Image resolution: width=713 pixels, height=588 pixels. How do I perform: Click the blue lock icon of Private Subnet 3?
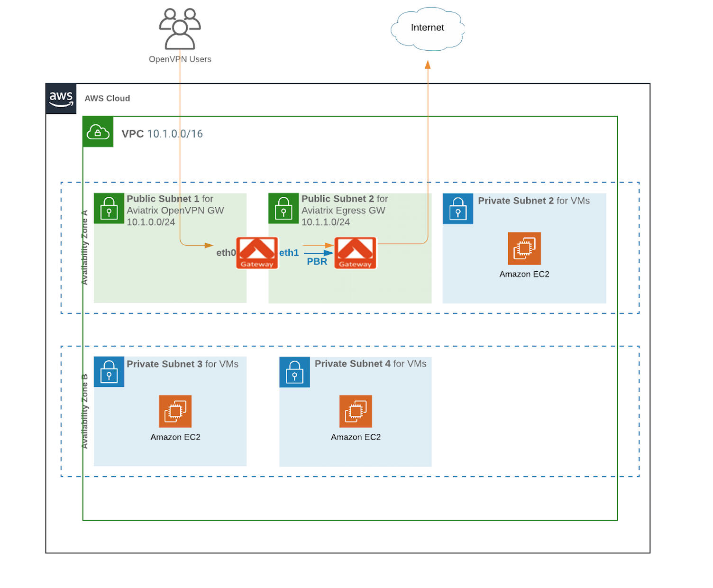click(x=109, y=372)
